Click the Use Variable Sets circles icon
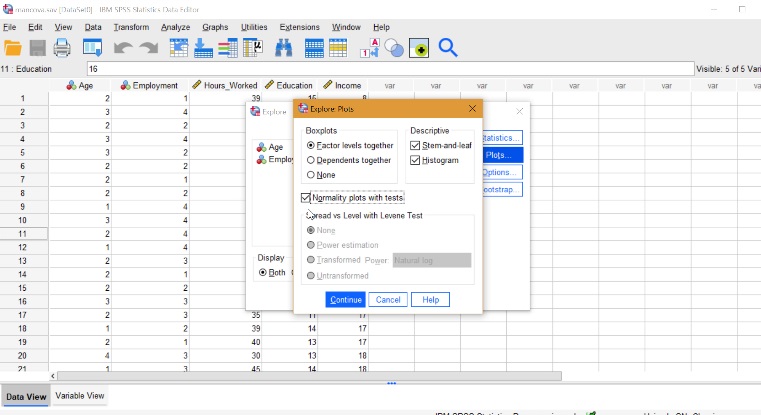Image resolution: width=761 pixels, height=415 pixels. coord(394,48)
